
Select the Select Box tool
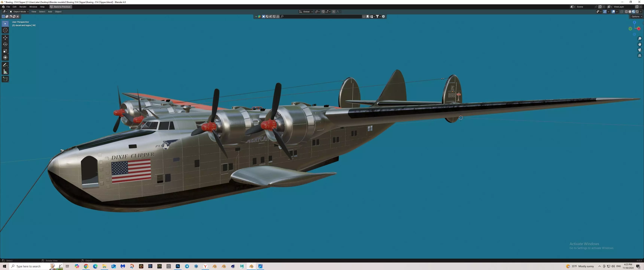(5, 24)
